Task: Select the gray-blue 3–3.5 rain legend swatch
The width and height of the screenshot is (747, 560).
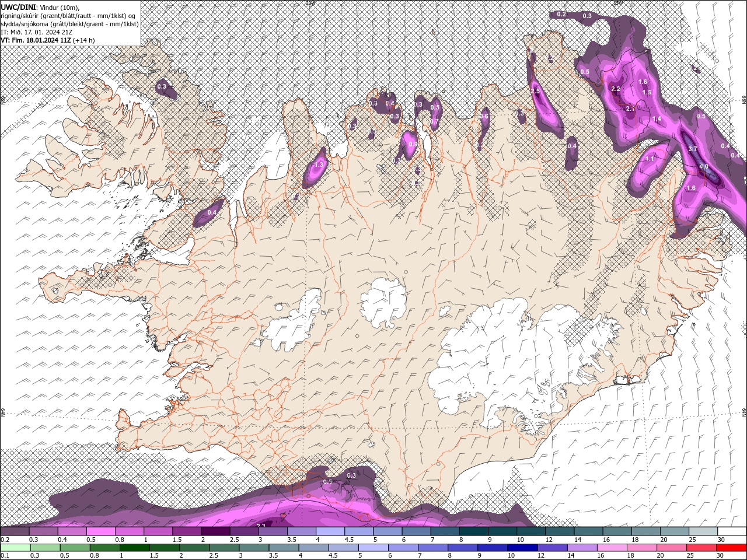Action: click(x=254, y=548)
